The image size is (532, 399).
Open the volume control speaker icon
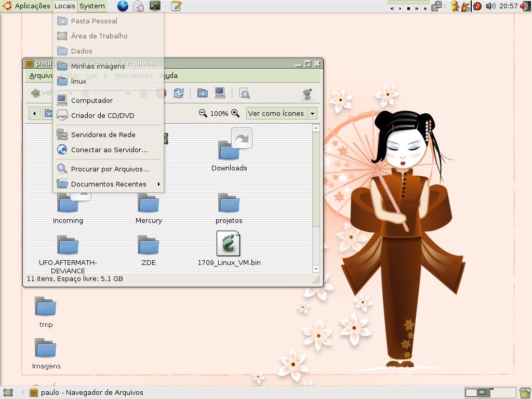pyautogui.click(x=490, y=6)
